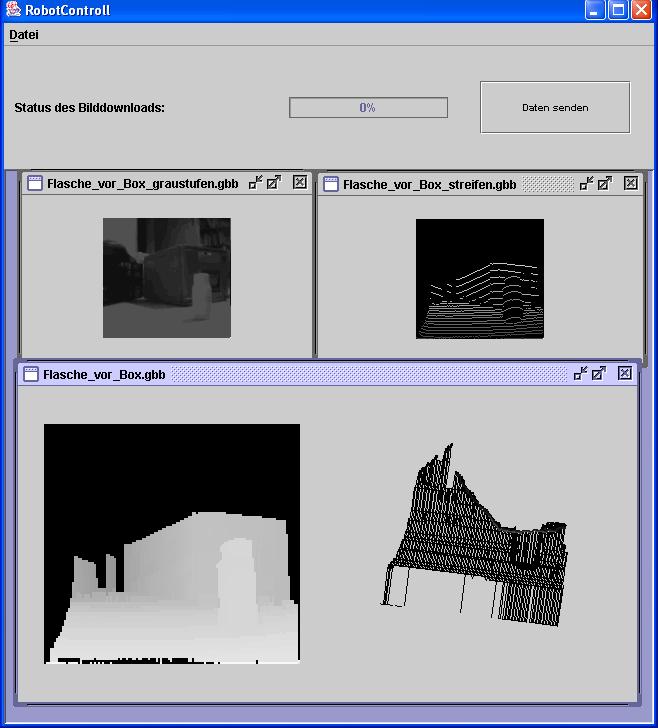Close the Flasche_vor_Box_graustufen.gbb frame
This screenshot has height=728, width=658.
(299, 182)
